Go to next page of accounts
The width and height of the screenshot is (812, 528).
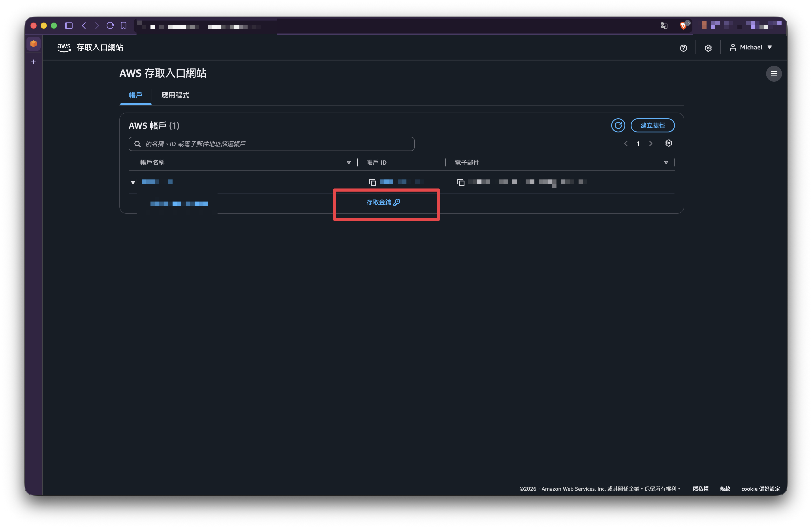pyautogui.click(x=651, y=144)
